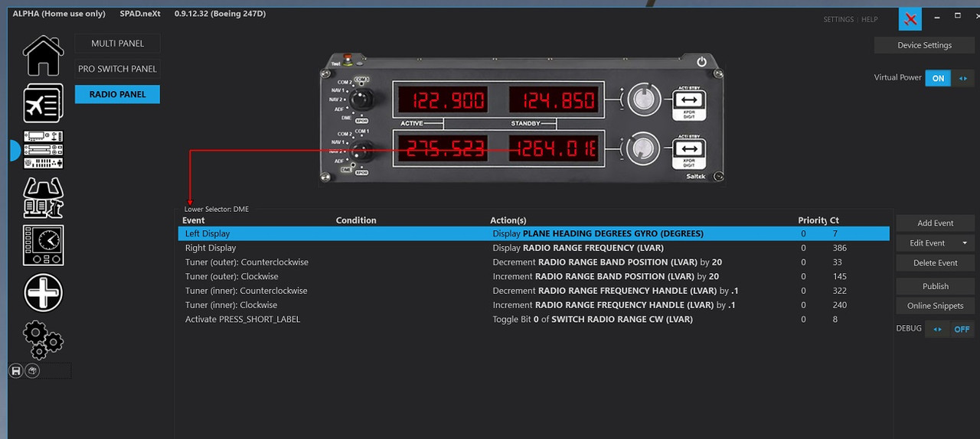
Task: Select Tuner (outer): Counterclockwise row
Action: pyautogui.click(x=534, y=262)
